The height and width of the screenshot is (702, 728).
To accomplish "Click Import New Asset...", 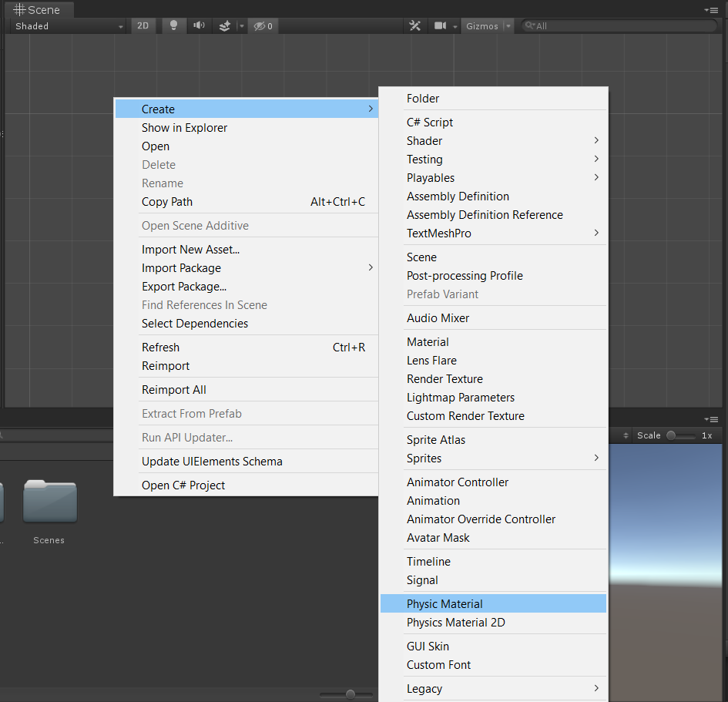I will tap(247, 250).
